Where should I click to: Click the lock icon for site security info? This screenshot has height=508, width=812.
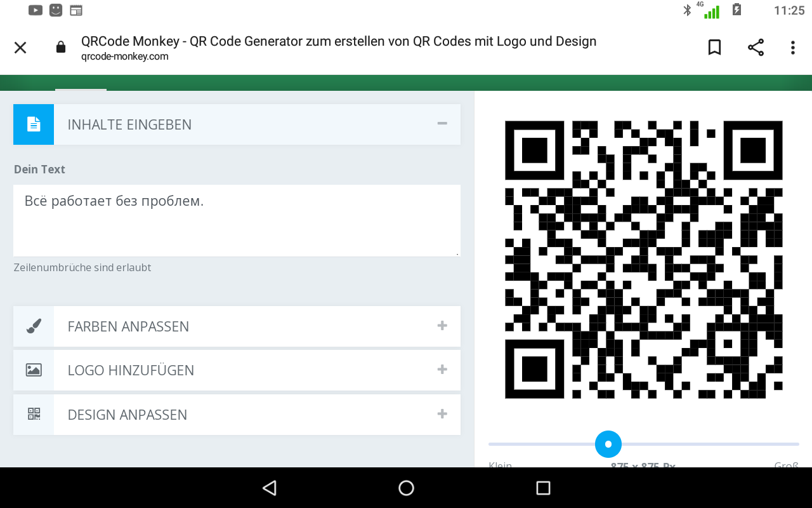click(x=60, y=47)
